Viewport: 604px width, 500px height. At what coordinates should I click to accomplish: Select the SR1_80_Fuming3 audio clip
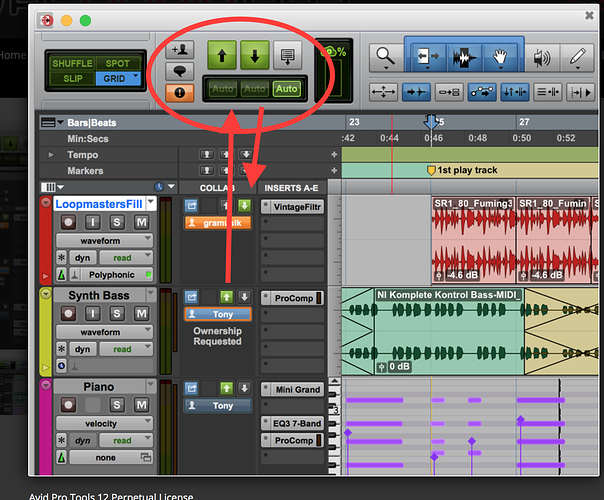tap(473, 240)
